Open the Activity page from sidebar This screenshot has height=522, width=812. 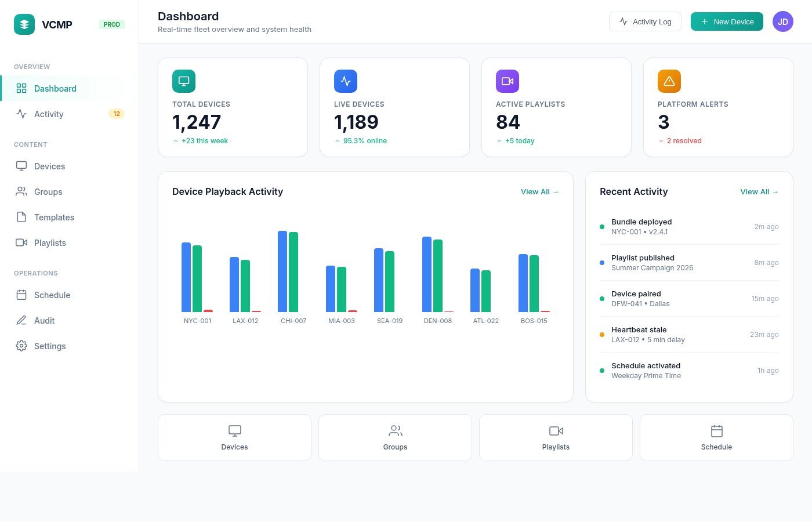[49, 114]
